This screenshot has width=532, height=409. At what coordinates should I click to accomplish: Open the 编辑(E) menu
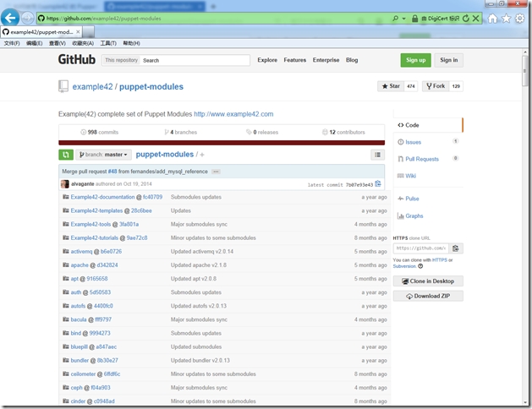[x=35, y=43]
